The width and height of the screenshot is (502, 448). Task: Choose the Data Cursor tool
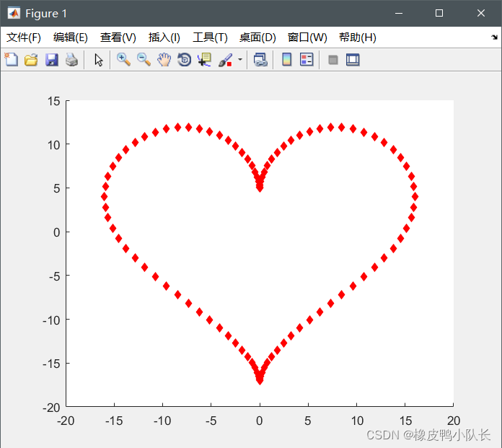coord(204,60)
